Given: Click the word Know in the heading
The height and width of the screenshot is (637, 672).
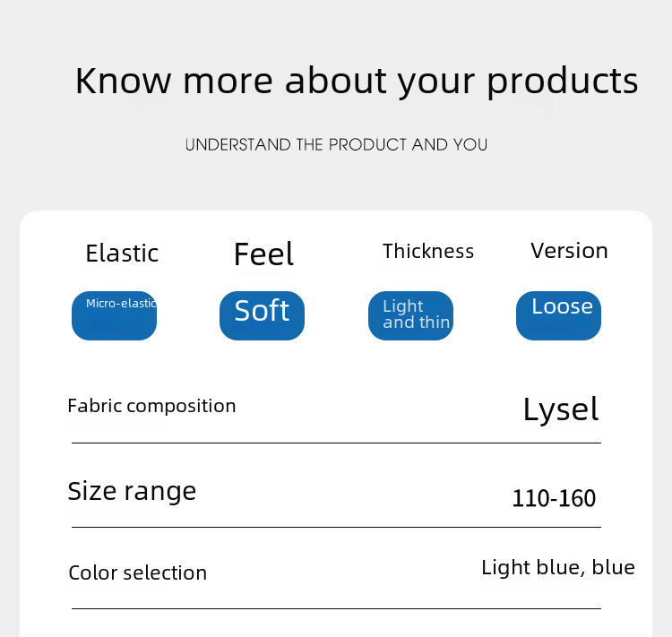Looking at the screenshot, I should click(123, 81).
